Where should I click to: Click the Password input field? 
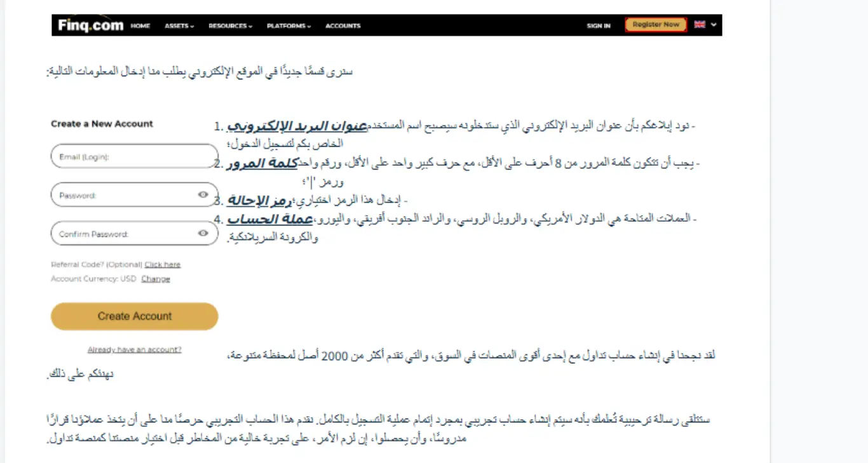[x=134, y=195]
